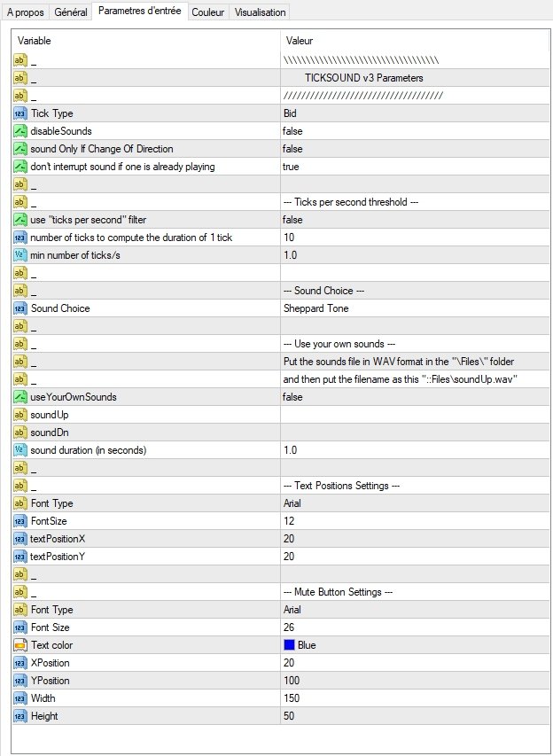Click icon beside number of ticks to compute row
The image size is (553, 756).
(20, 238)
